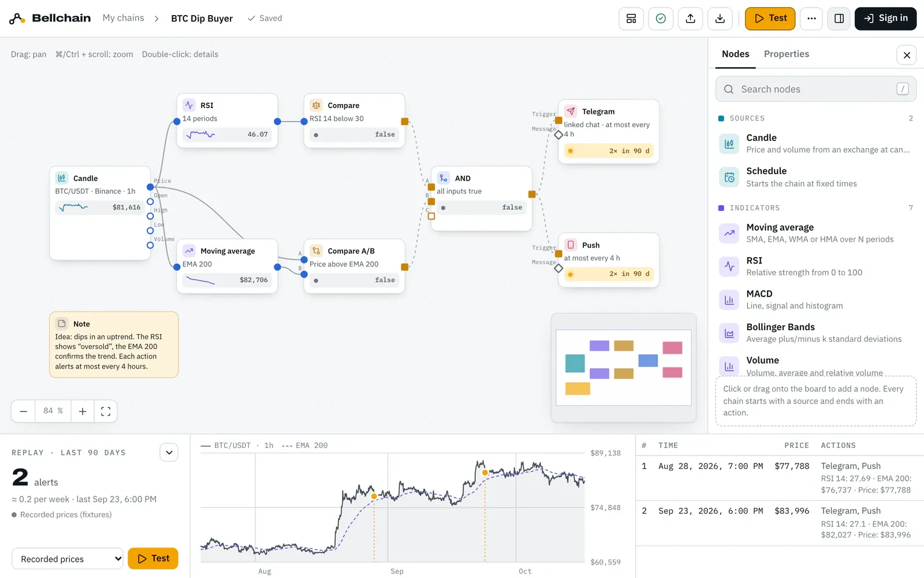Open the templates layout icon in toolbar
The image size is (924, 578).
(x=631, y=18)
